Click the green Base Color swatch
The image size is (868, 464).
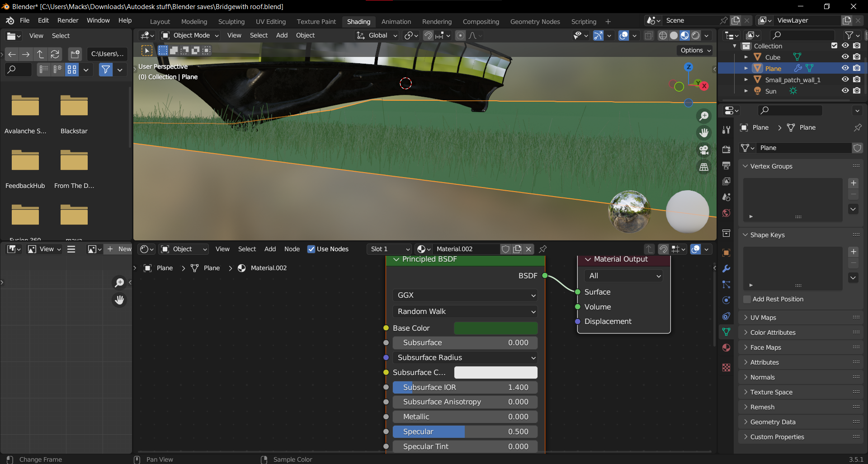(x=496, y=328)
